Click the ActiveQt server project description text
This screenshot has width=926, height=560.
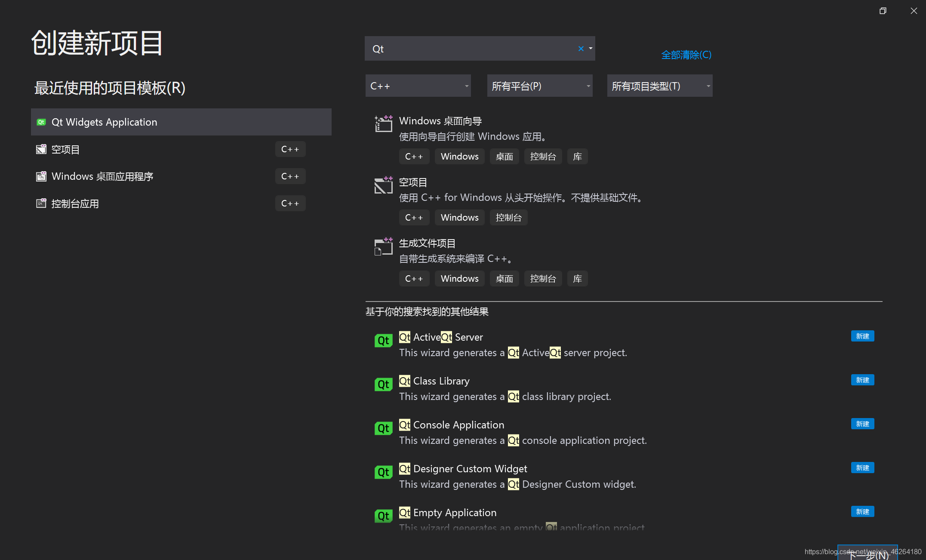(513, 353)
